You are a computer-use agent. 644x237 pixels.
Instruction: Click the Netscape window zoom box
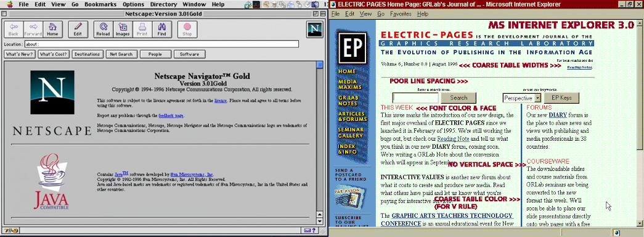[316, 13]
